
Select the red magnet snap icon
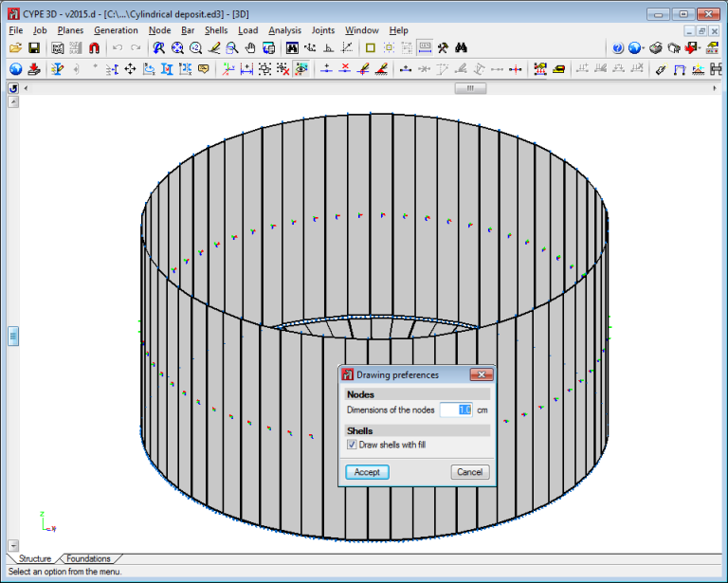(94, 48)
